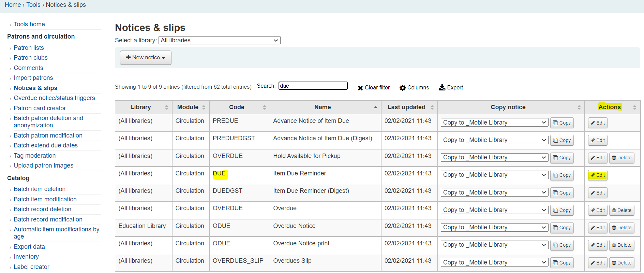Open Label creator
This screenshot has height=273, width=644.
coord(31,267)
